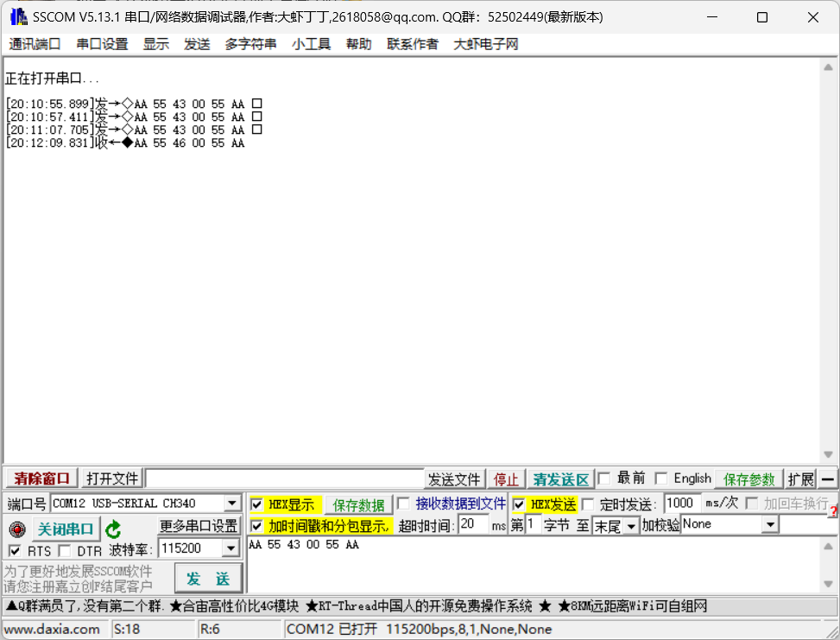Open the 多字符串 menu

coord(249,44)
